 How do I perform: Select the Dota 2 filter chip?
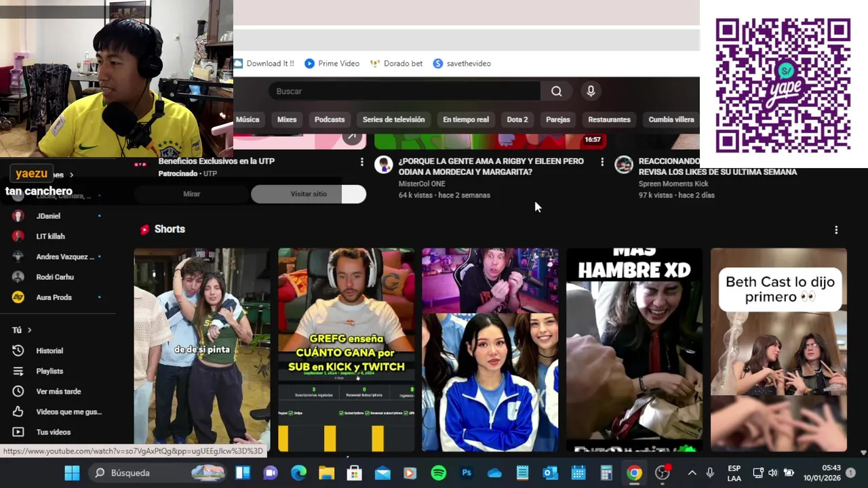[x=517, y=119]
